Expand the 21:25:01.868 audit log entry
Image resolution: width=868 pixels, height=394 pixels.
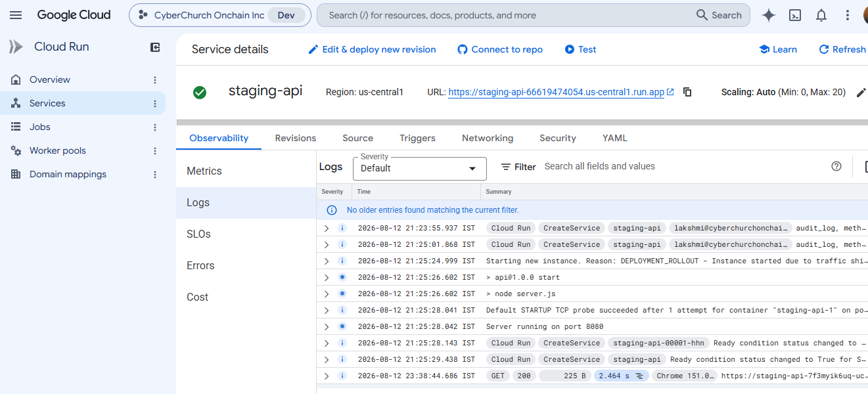(327, 244)
